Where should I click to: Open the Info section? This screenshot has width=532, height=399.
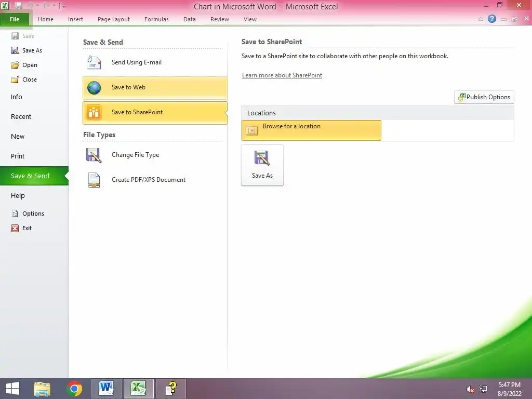coord(16,97)
